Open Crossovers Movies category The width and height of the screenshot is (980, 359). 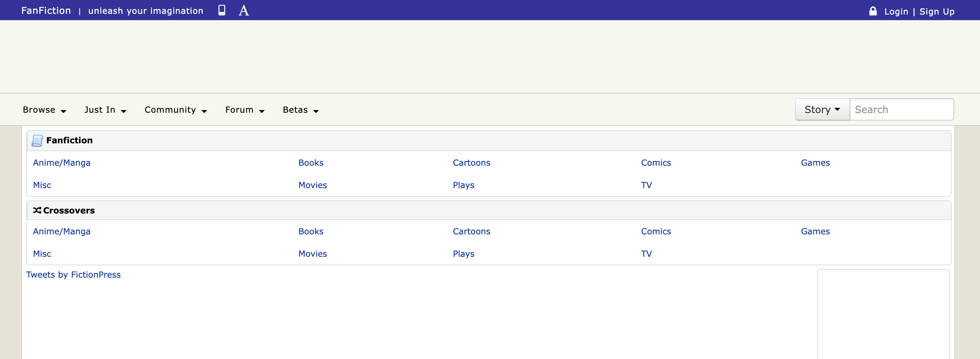[x=312, y=254]
